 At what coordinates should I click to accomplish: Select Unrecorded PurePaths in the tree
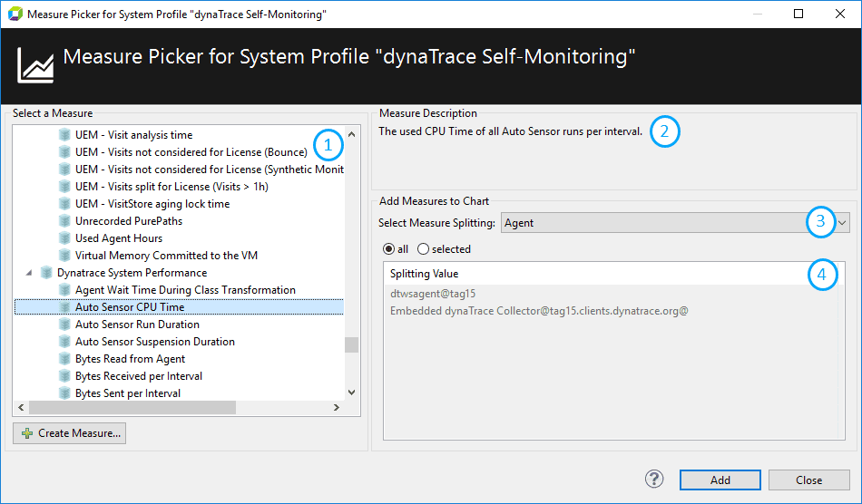[129, 220]
